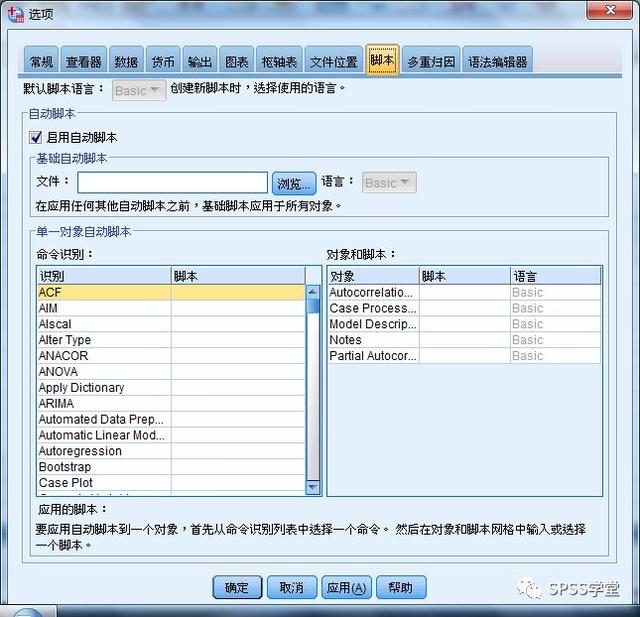The image size is (640, 617).
Task: Select the ACF command row
Action: pyautogui.click(x=171, y=293)
